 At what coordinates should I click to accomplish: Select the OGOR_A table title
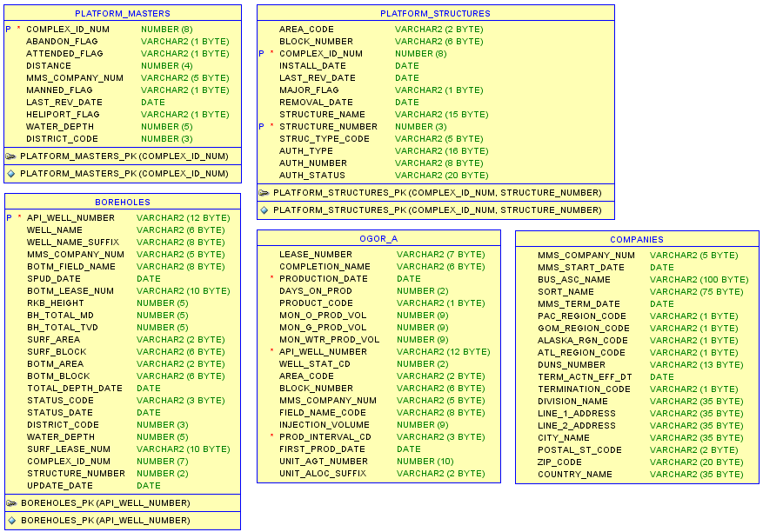click(378, 239)
